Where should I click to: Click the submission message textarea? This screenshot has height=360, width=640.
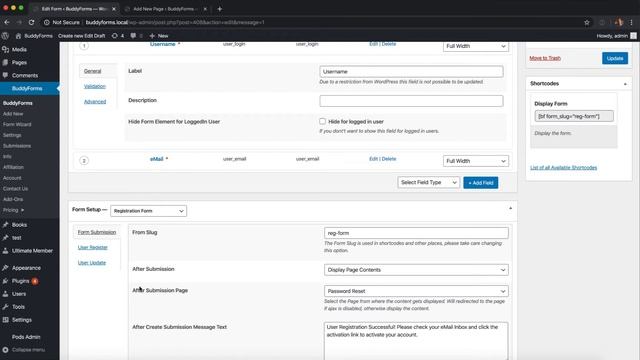(416, 341)
